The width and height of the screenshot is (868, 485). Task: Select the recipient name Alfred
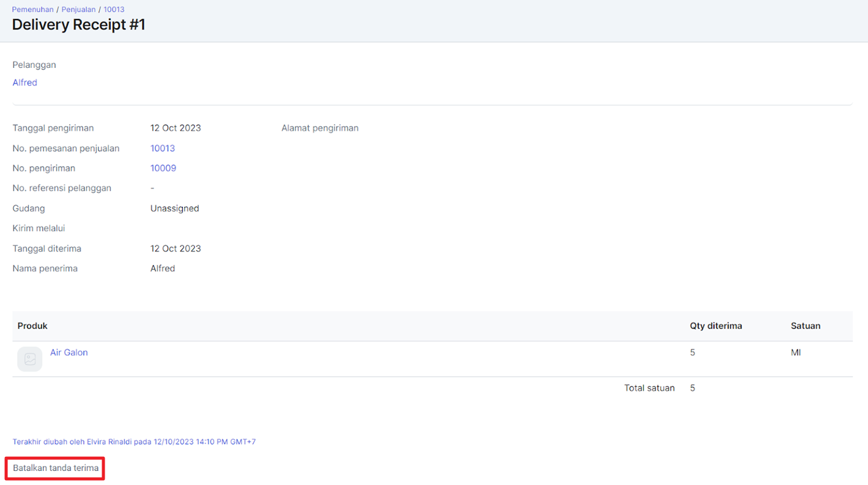(163, 268)
